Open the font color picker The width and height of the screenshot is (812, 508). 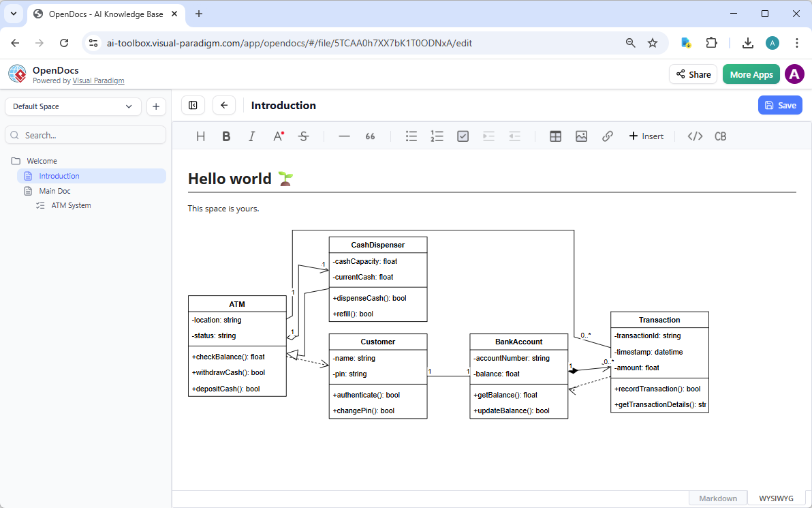[277, 136]
